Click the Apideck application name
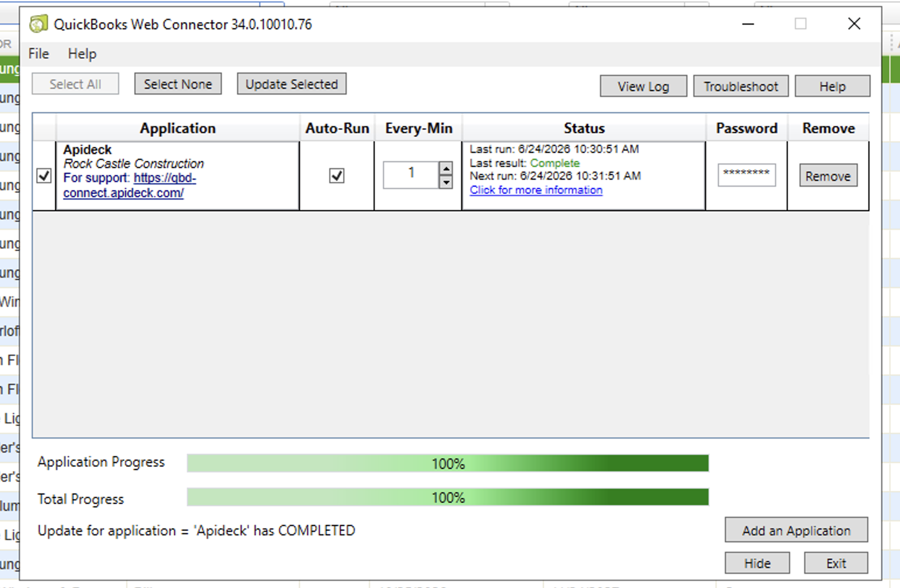 [88, 149]
